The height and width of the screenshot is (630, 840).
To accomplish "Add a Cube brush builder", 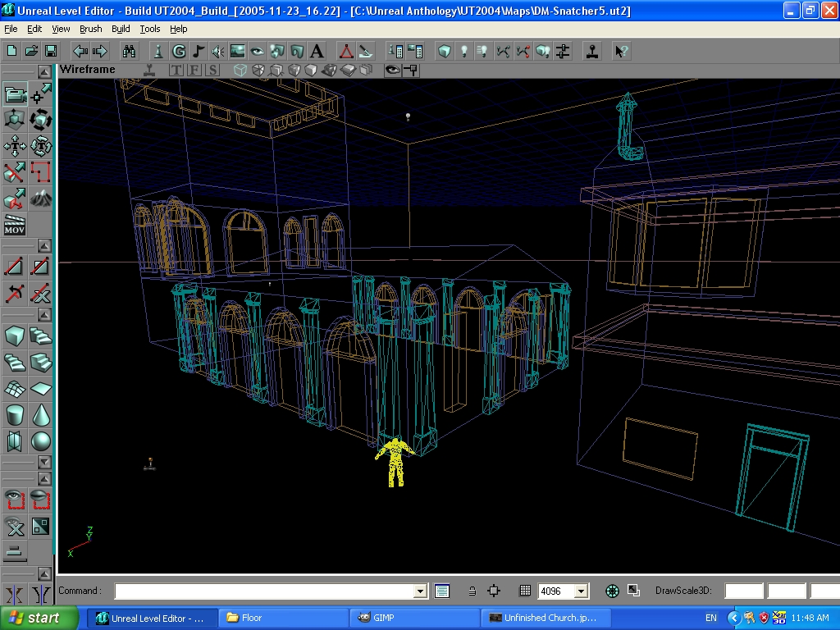I will [15, 336].
